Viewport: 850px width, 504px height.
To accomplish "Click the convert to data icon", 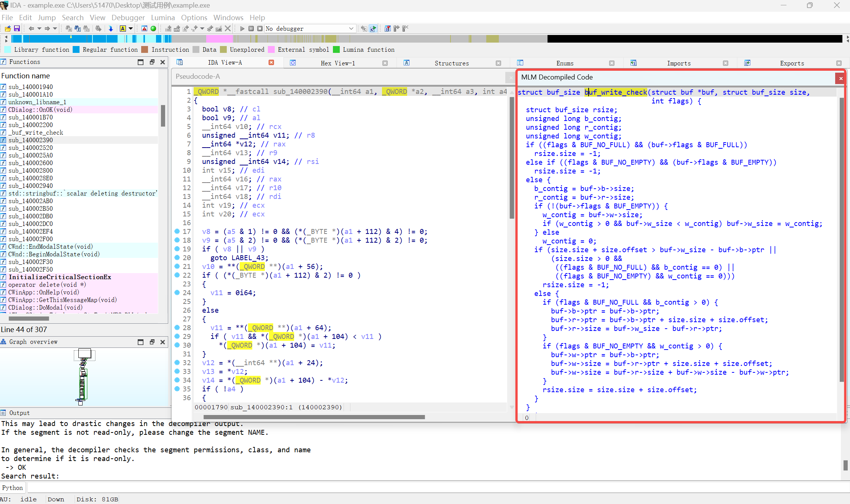I will (x=177, y=29).
